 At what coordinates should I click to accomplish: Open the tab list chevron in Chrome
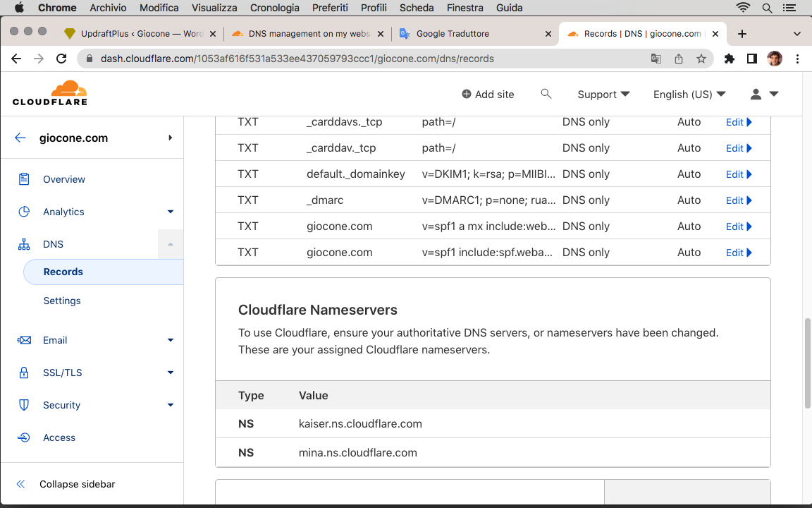[x=797, y=34]
